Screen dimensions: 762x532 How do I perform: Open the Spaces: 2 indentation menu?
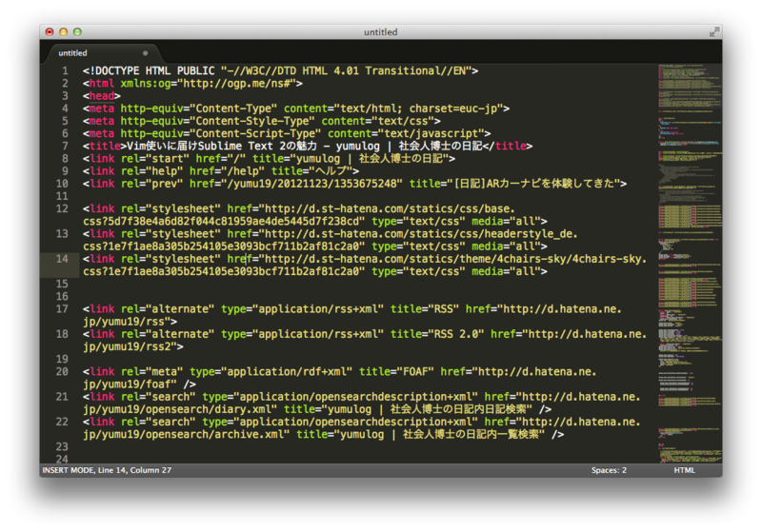pos(609,470)
